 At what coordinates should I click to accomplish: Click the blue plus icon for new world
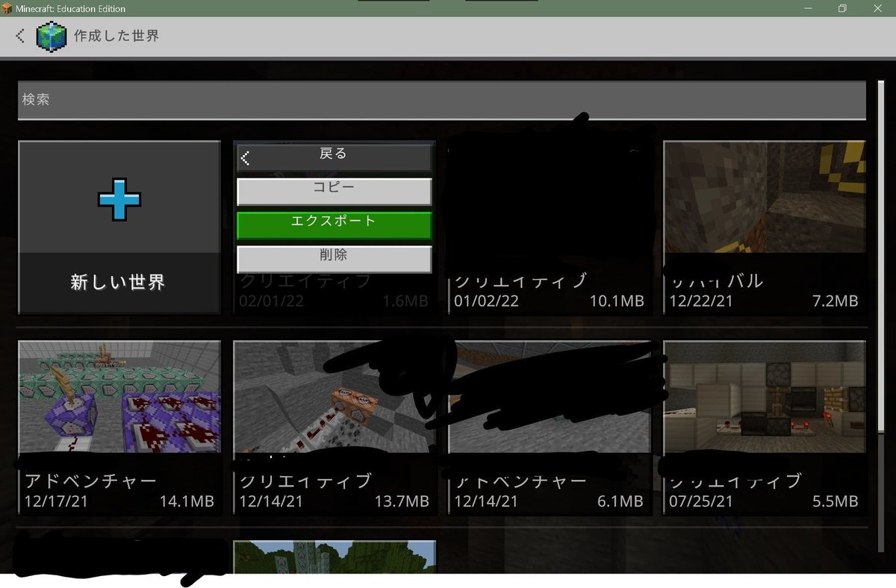pos(119,199)
